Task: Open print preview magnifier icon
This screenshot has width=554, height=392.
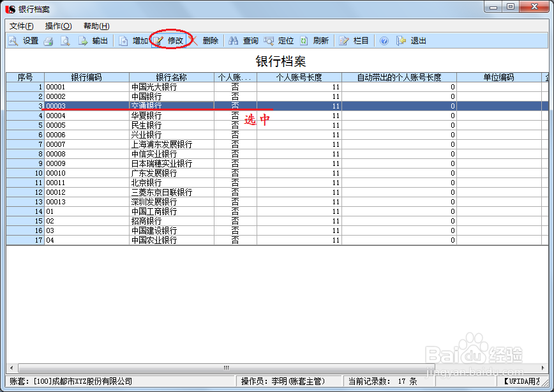Action: tap(65, 41)
